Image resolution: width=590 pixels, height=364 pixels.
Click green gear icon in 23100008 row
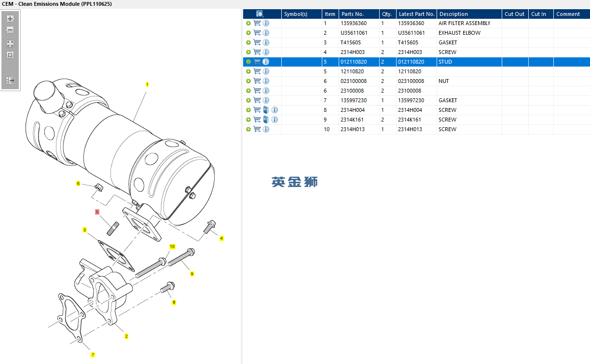(x=248, y=91)
